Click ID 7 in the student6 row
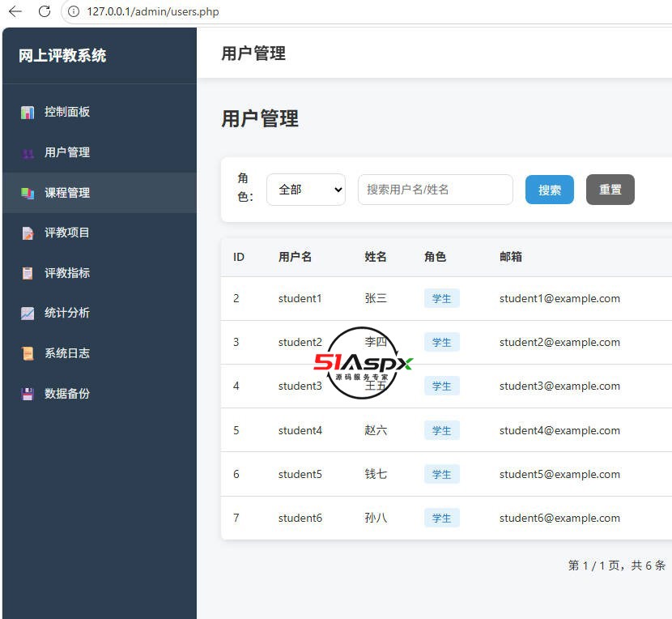 point(236,519)
